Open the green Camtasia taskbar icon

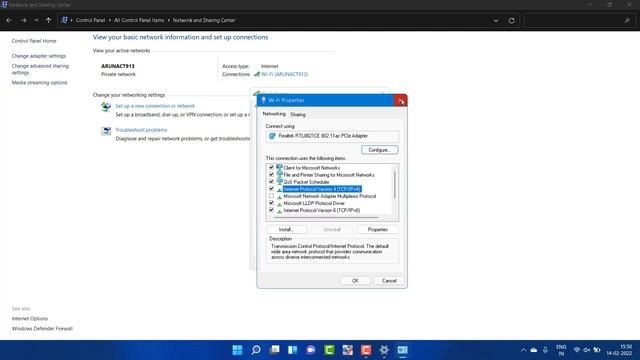click(x=329, y=350)
